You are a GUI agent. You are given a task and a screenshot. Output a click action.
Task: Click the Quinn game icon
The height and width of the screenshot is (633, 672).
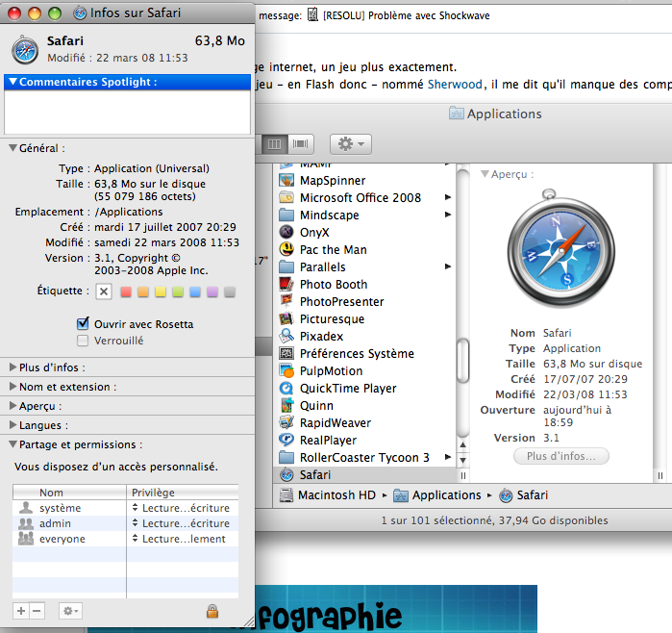click(286, 405)
